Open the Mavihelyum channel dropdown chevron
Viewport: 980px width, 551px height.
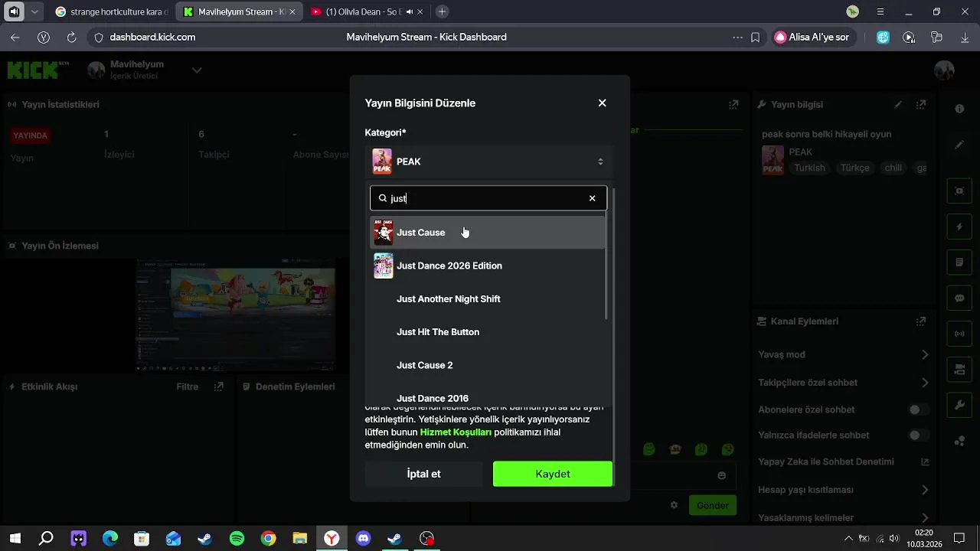pos(197,70)
